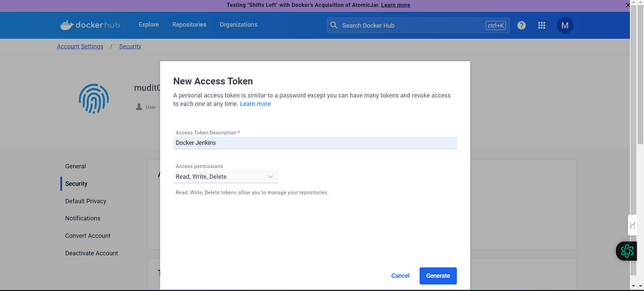Open Learn more link in top banner

coord(395,5)
